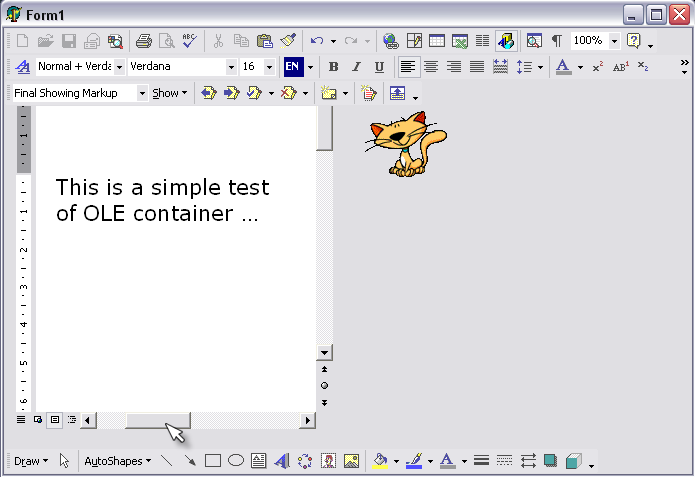The height and width of the screenshot is (477, 695).
Task: Click the Print icon in toolbar
Action: coord(143,41)
